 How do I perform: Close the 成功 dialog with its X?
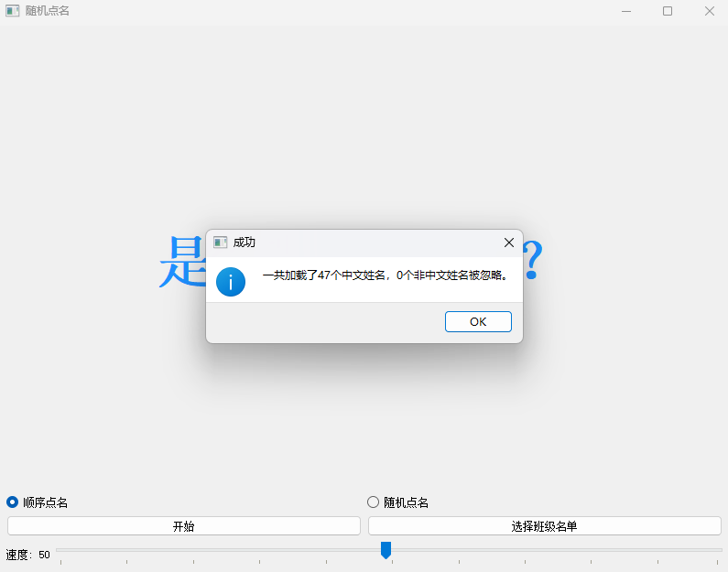pos(509,243)
